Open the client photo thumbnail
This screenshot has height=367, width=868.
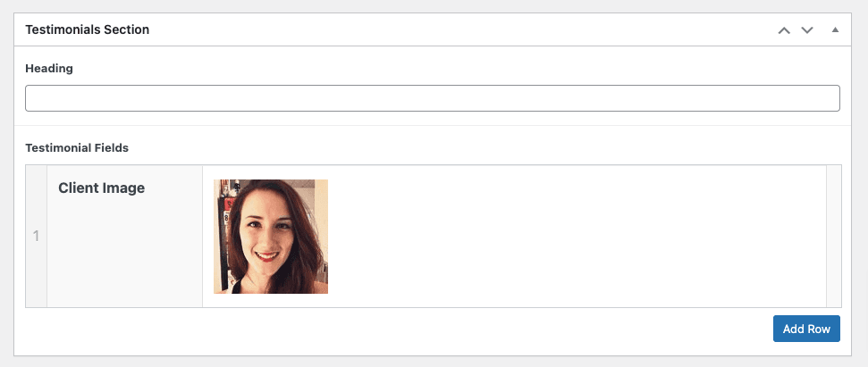point(271,237)
